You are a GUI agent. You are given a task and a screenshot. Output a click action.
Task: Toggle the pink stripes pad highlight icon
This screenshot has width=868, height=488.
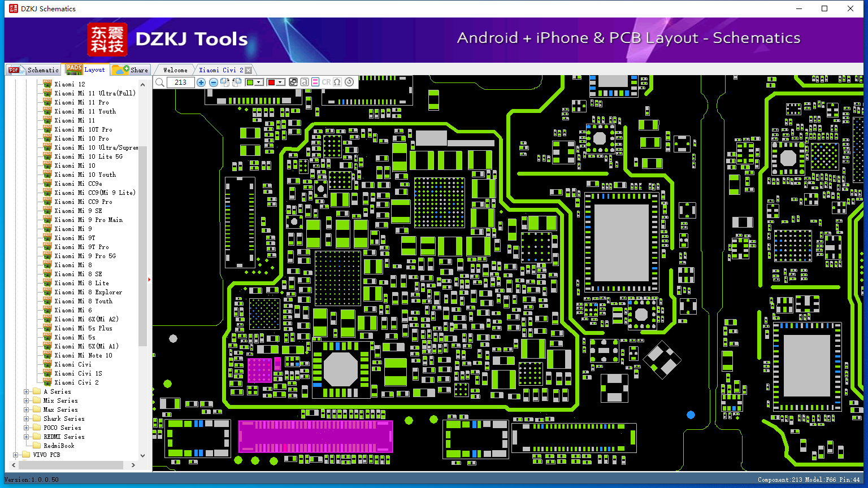[x=315, y=82]
